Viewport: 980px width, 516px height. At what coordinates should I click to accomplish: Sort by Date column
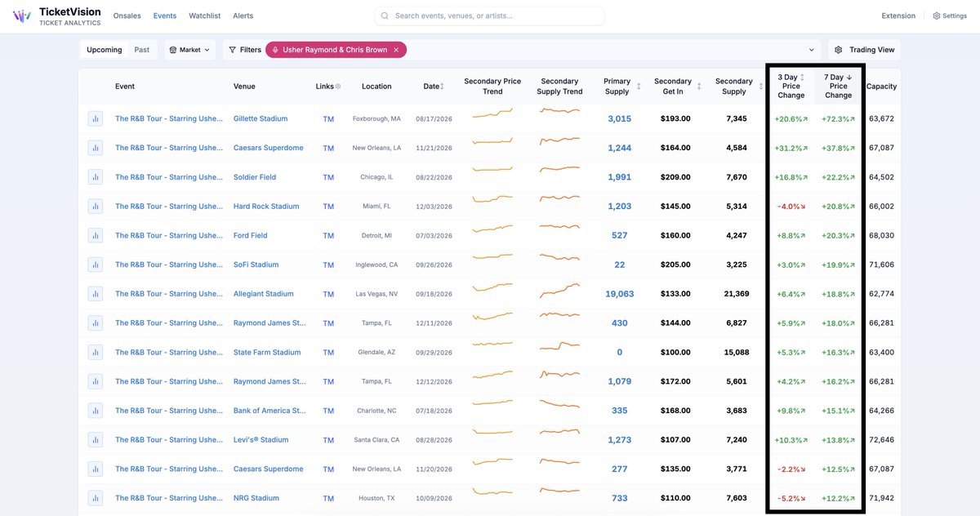(434, 86)
